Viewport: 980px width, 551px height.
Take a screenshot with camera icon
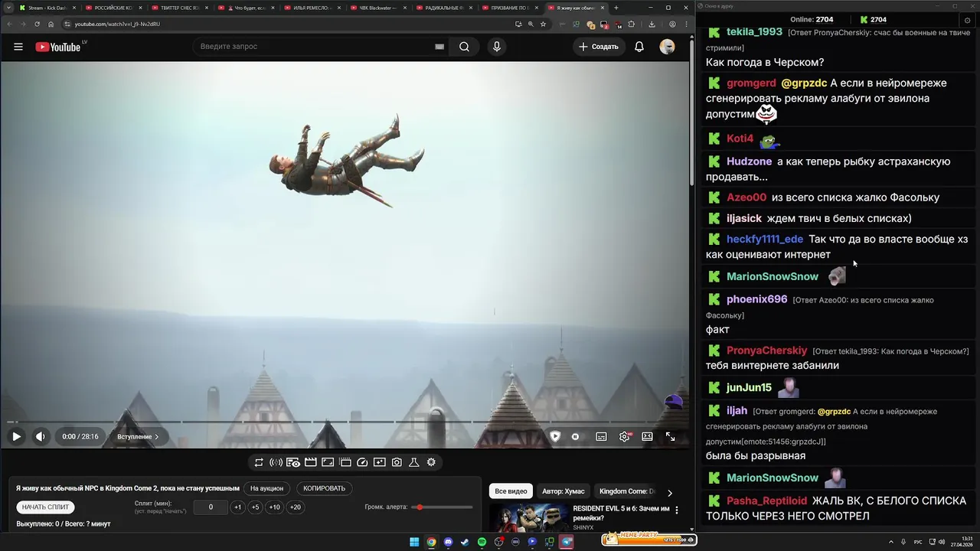(x=397, y=462)
